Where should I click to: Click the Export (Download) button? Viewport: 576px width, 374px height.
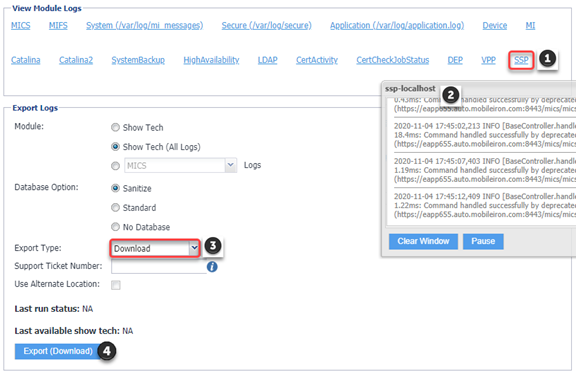tap(58, 351)
